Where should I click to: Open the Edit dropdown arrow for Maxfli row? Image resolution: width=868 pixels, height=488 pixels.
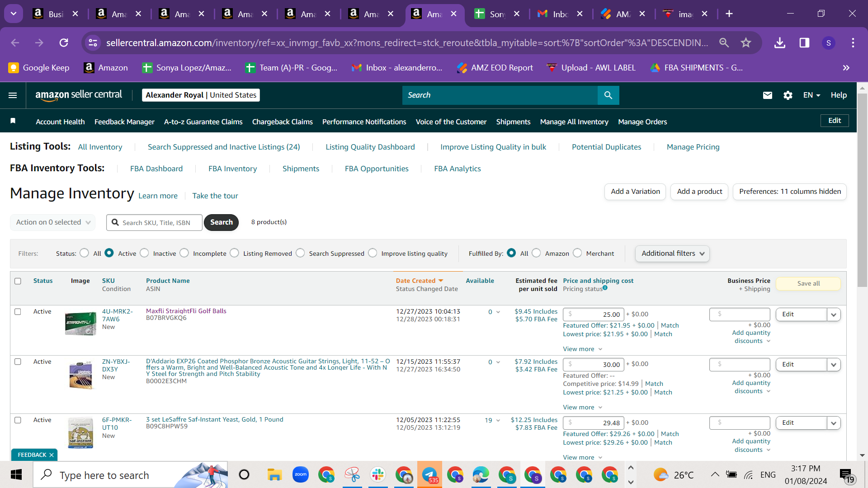834,314
